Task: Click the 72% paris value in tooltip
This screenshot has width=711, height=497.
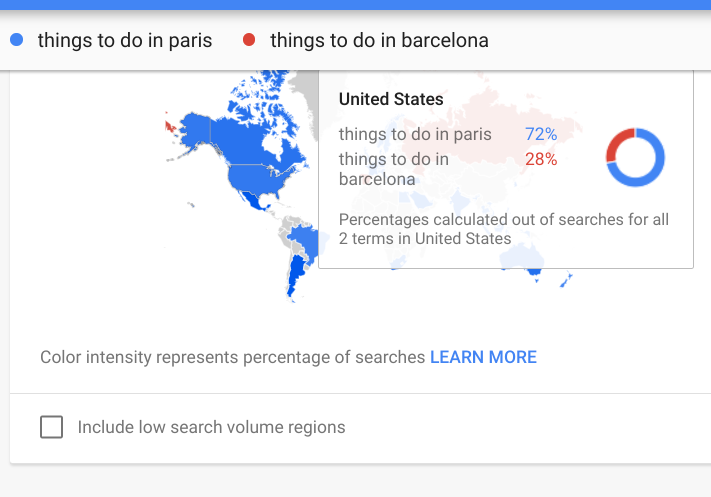Action: pyautogui.click(x=541, y=134)
